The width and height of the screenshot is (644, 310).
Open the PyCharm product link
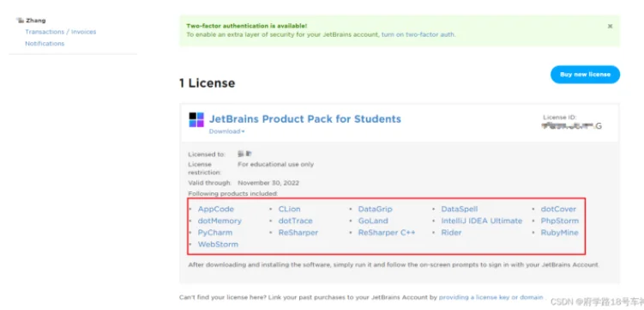click(214, 233)
